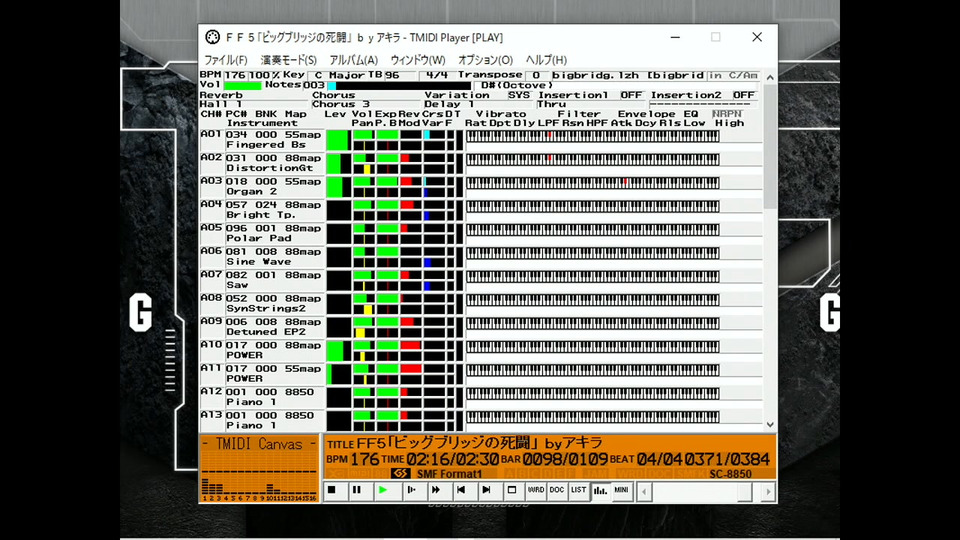
Task: Click the seek bar left arrow
Action: [x=643, y=492]
